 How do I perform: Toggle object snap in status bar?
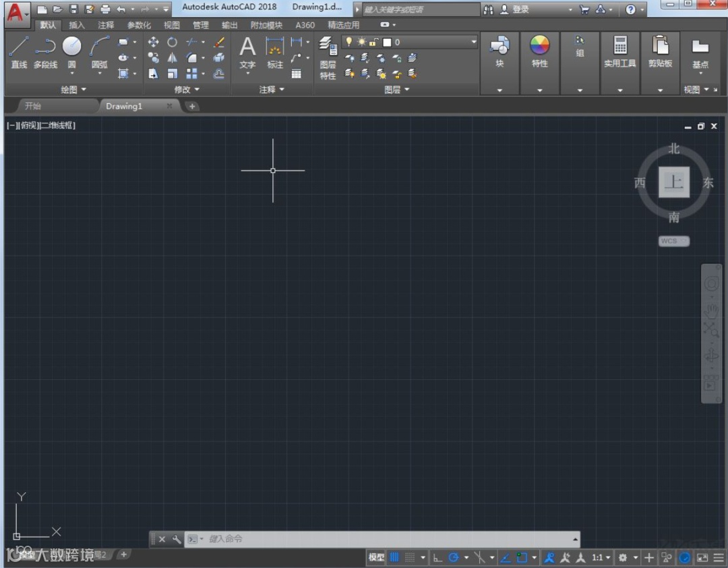pyautogui.click(x=522, y=557)
